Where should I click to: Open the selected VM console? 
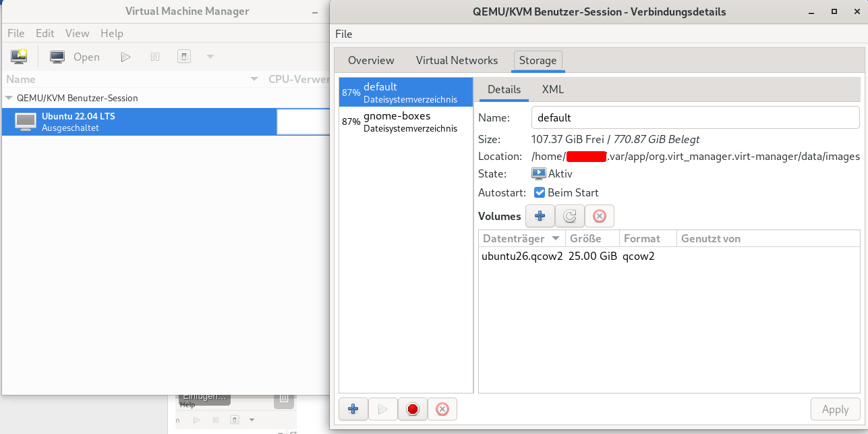point(75,57)
